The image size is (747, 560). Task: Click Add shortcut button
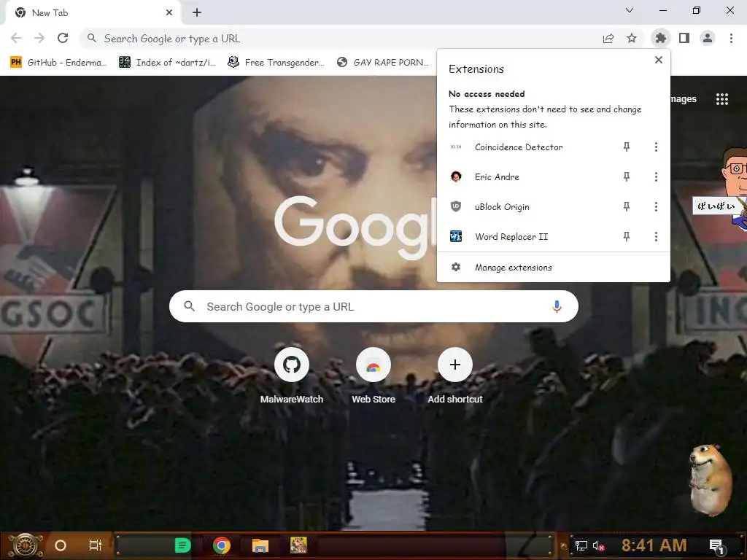pos(455,376)
